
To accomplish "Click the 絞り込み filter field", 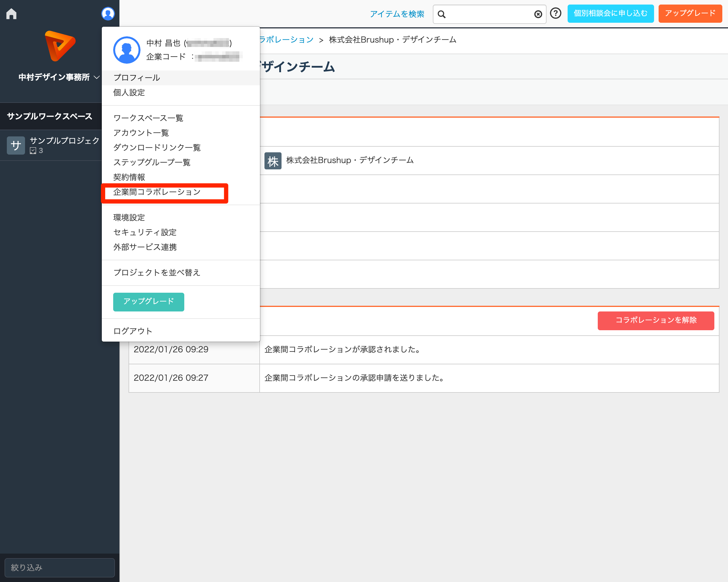I will click(59, 568).
